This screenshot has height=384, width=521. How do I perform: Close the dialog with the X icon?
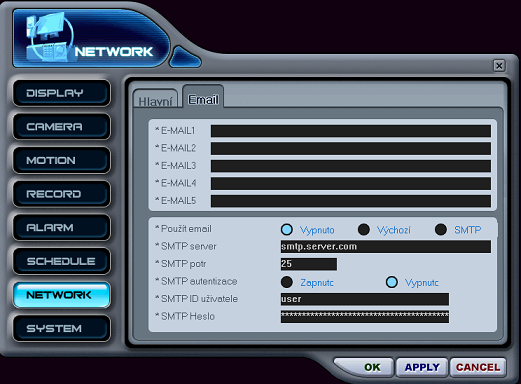tap(499, 66)
